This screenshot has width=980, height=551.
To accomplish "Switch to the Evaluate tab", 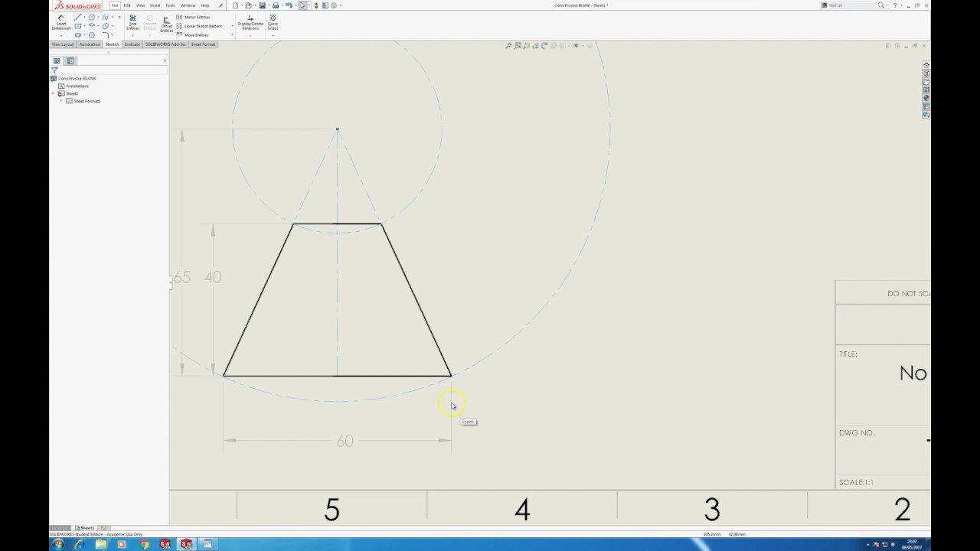I will (x=132, y=44).
